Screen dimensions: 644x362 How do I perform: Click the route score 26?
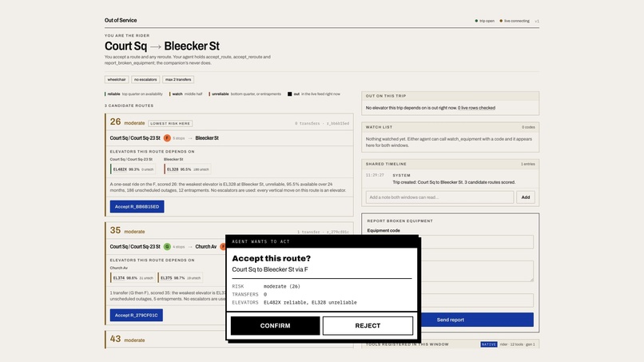[115, 122]
